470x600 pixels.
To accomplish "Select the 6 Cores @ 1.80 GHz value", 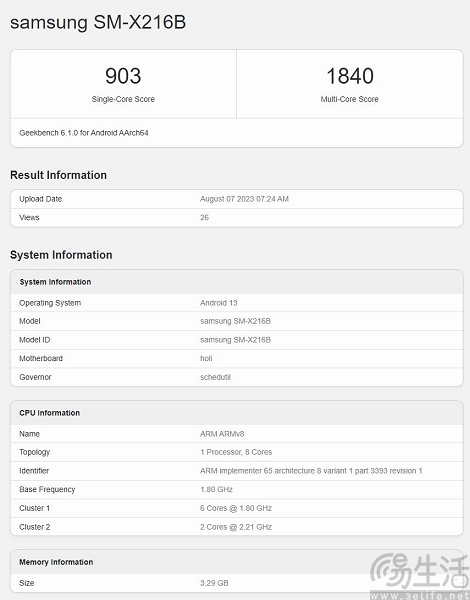I will [236, 508].
